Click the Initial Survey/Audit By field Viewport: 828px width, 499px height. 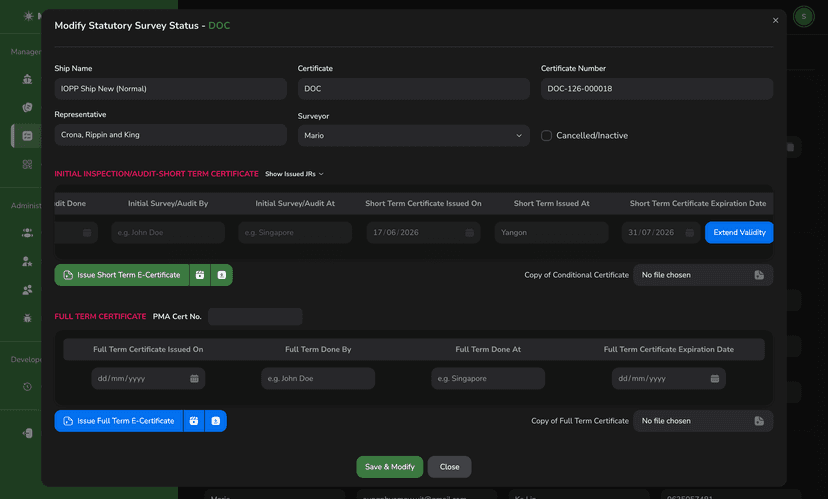168,232
